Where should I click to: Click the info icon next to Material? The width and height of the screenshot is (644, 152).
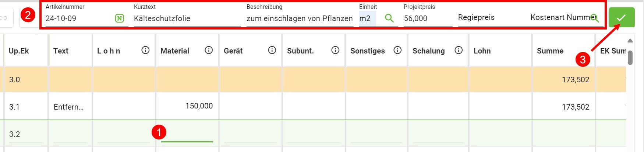pyautogui.click(x=209, y=50)
